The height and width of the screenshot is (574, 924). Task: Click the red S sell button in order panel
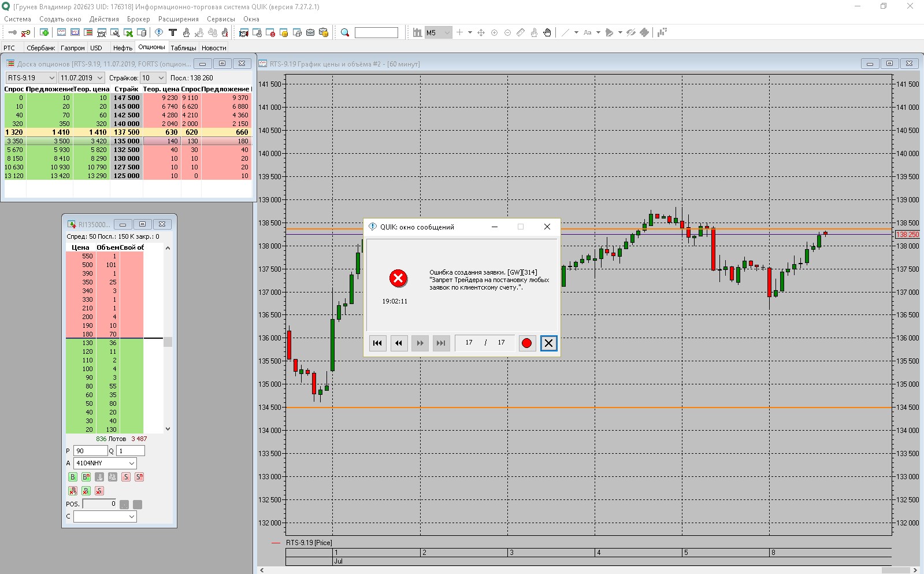126,477
